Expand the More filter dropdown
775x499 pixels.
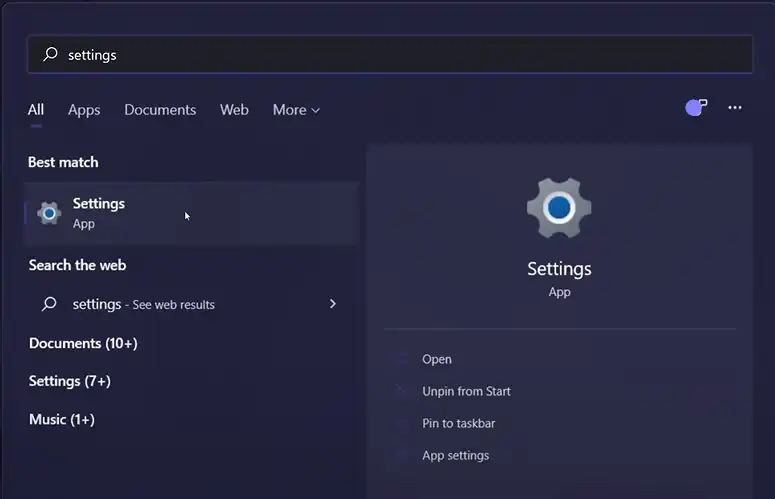pos(296,110)
